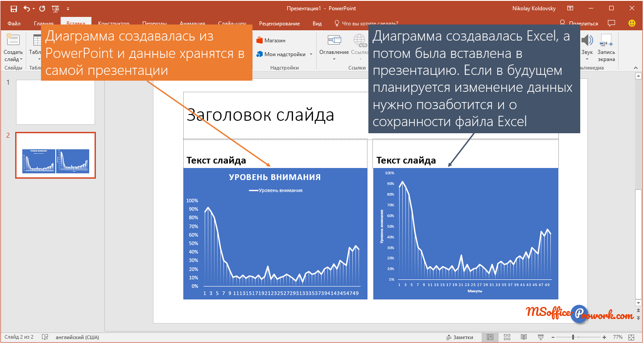Switch to Slide Sorter view
Image resolution: width=644 pixels, height=344 pixels.
pos(507,337)
